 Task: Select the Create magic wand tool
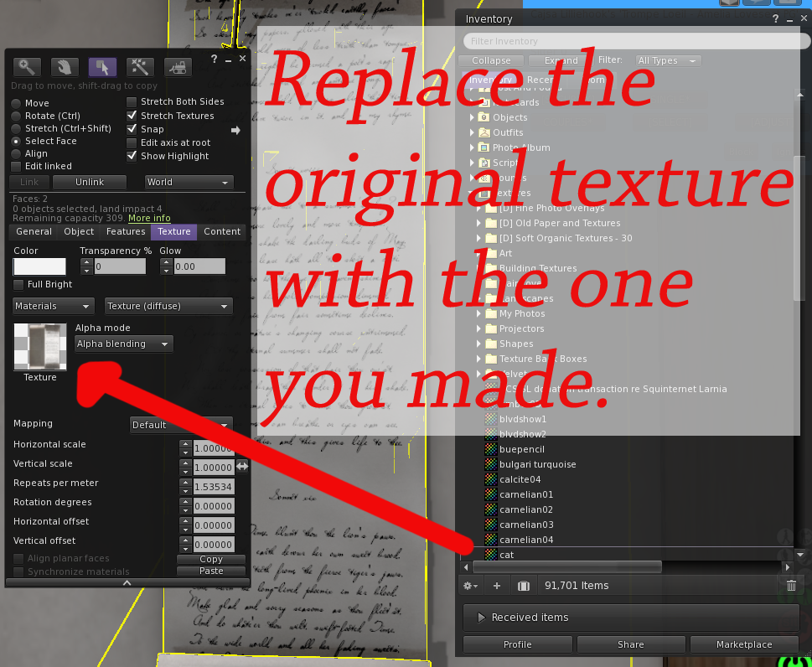pos(139,68)
